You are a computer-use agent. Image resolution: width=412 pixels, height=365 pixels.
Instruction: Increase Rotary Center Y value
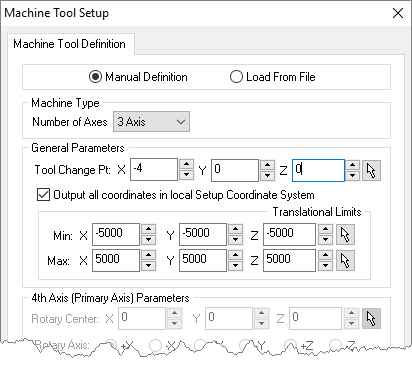[x=261, y=313]
